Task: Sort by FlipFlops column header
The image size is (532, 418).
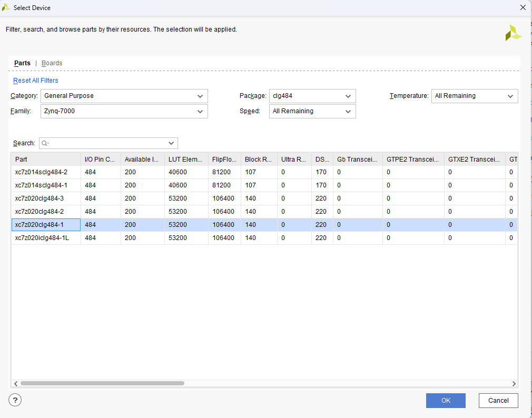Action: (224, 160)
